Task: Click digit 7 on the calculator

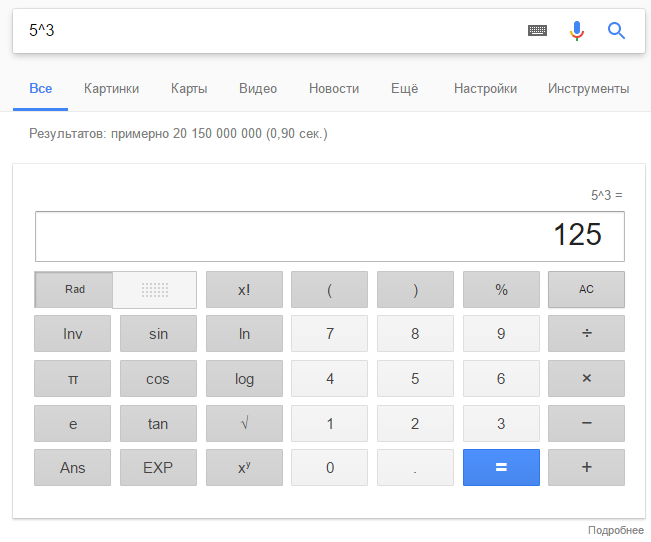Action: (329, 334)
